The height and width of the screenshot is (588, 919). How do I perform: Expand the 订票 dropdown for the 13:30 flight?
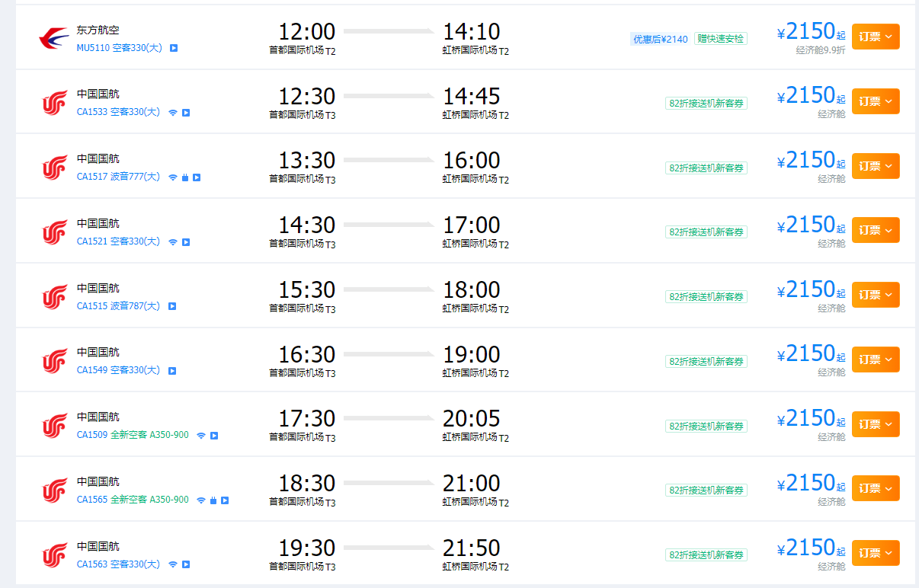pos(875,166)
